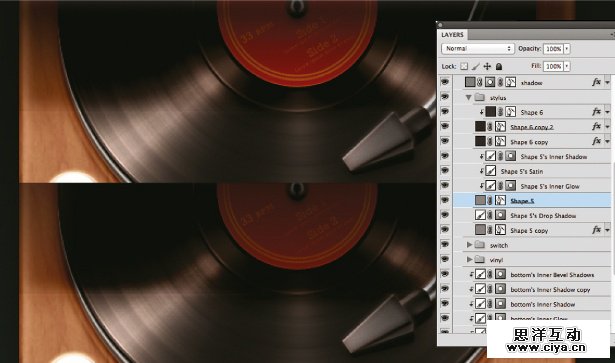Toggle visibility of the stylus group
This screenshot has height=363, width=615.
[x=444, y=97]
